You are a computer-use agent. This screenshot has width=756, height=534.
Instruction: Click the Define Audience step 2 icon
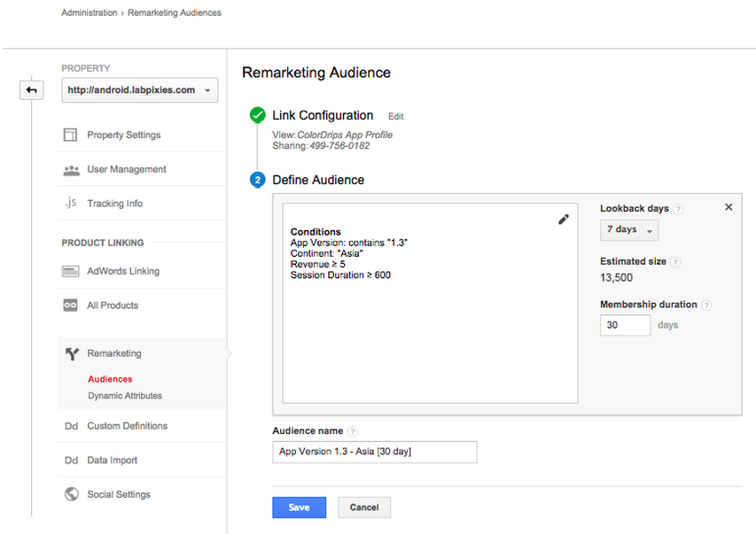(x=258, y=180)
